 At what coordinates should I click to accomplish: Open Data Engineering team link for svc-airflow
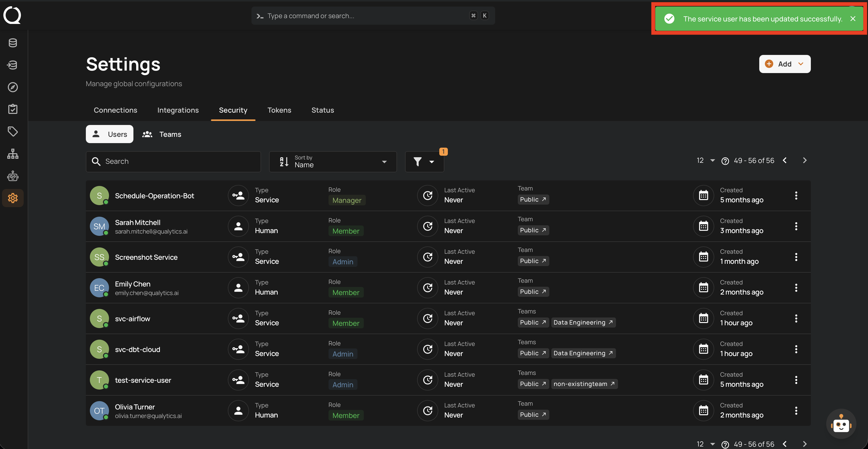click(x=583, y=323)
